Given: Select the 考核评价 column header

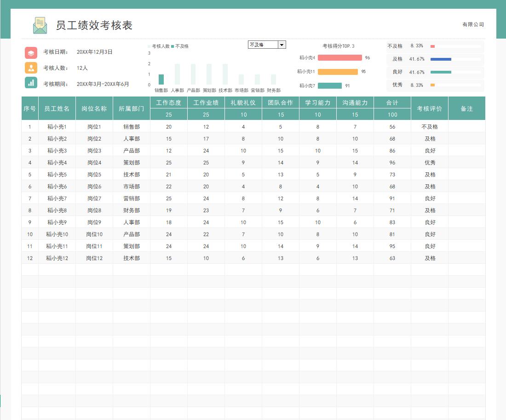Looking at the screenshot, I should coord(429,109).
